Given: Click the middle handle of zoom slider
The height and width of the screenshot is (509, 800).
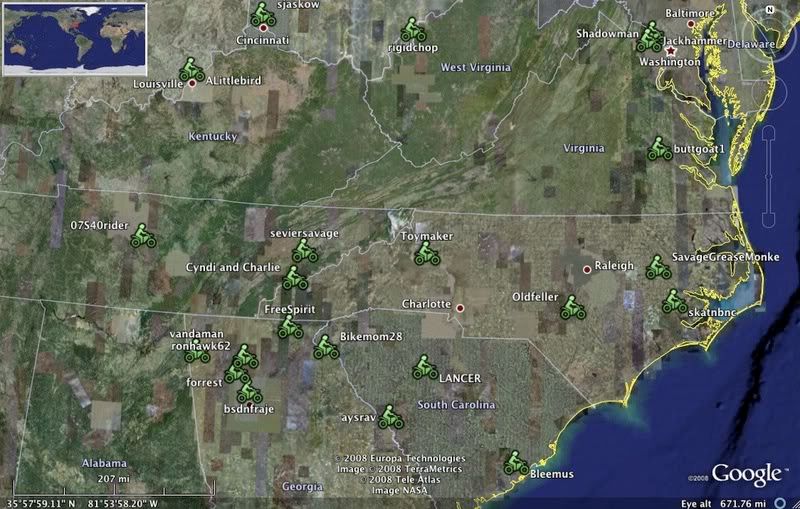Looking at the screenshot, I should (x=768, y=177).
